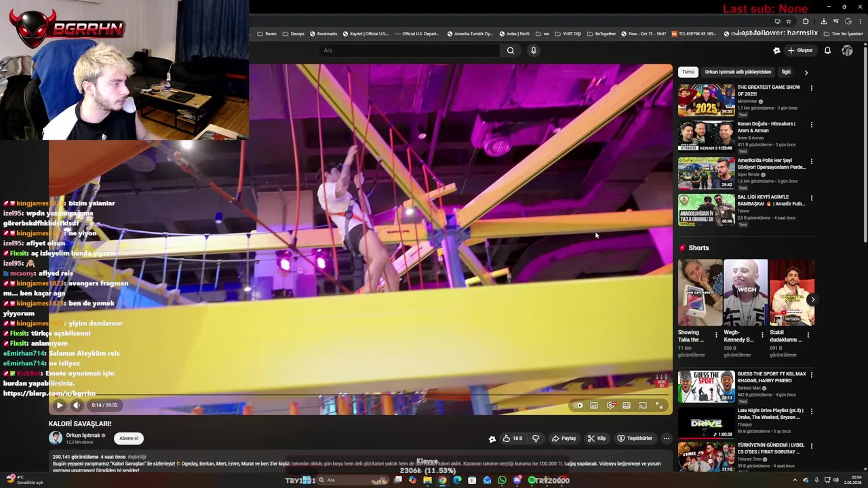Open the blerp.com link in chat
Screen dimensions: 868x488
click(x=49, y=393)
